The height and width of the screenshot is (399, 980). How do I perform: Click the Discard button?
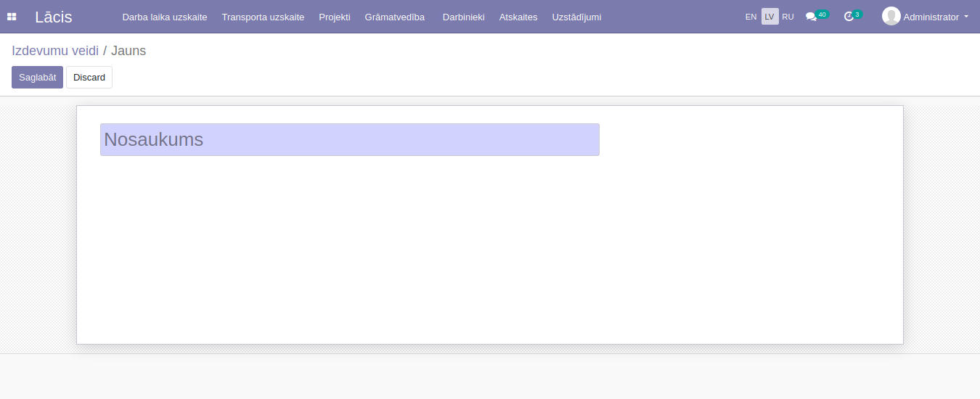click(x=89, y=78)
